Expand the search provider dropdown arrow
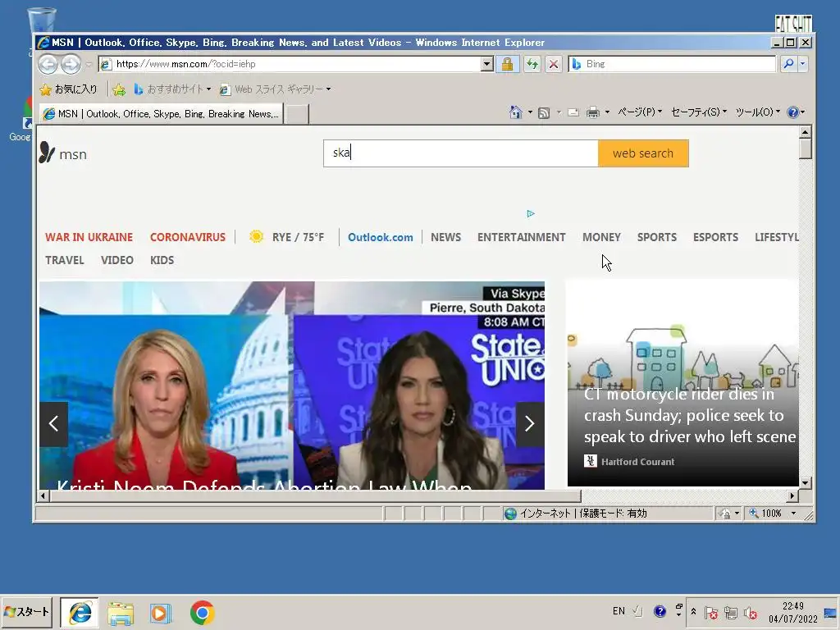 (x=802, y=64)
